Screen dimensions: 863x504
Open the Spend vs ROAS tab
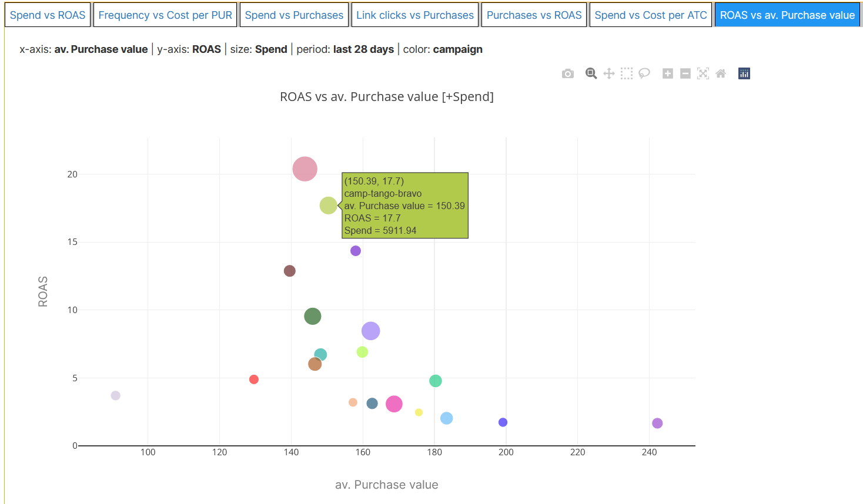48,15
